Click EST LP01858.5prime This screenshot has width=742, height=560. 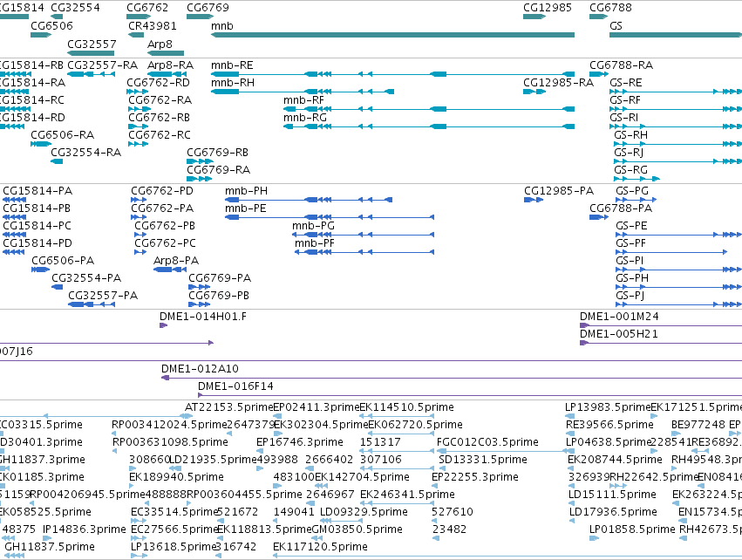click(632, 529)
